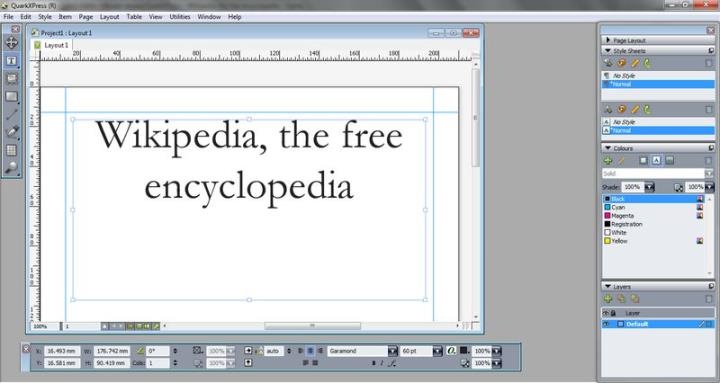
Task: Select character style 'No Style'
Action: click(658, 122)
